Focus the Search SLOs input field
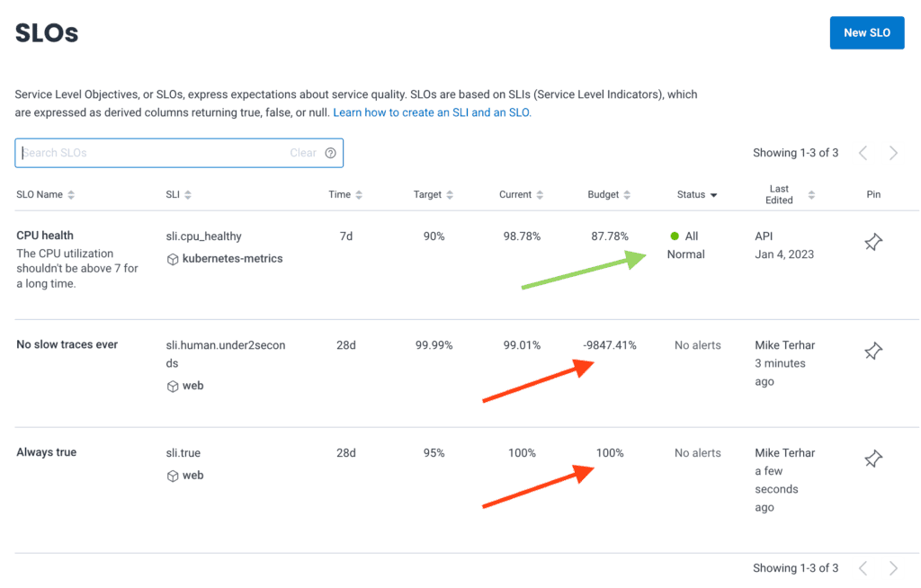Screen dimensions: 921x588 tap(153, 153)
